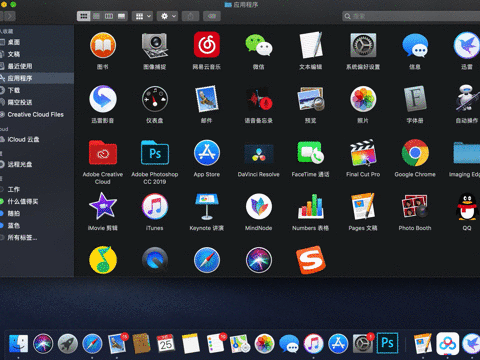Select the Adobe Creative Cloud folder icon
Viewport: 480px width, 360px height.
[x=103, y=153]
